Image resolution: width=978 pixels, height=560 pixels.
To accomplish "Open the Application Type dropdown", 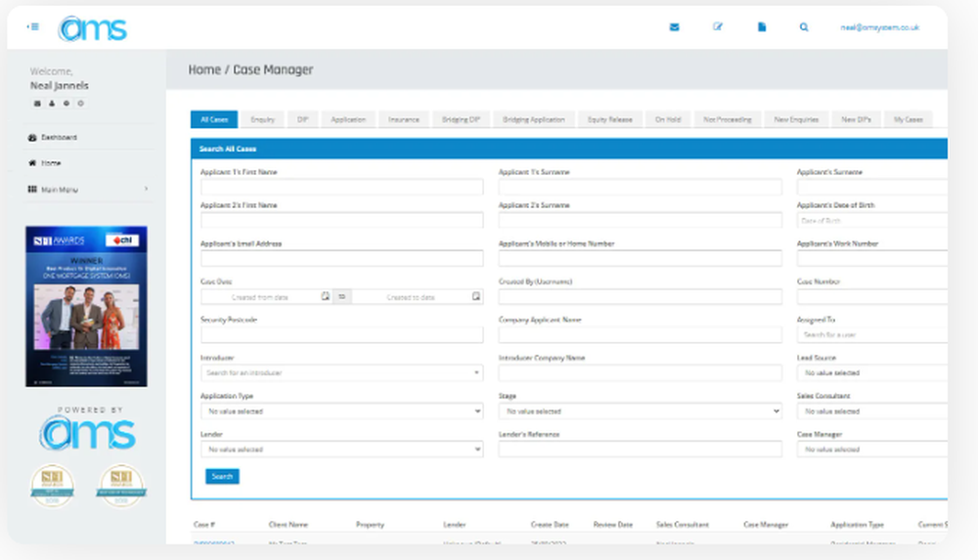I will pyautogui.click(x=341, y=411).
